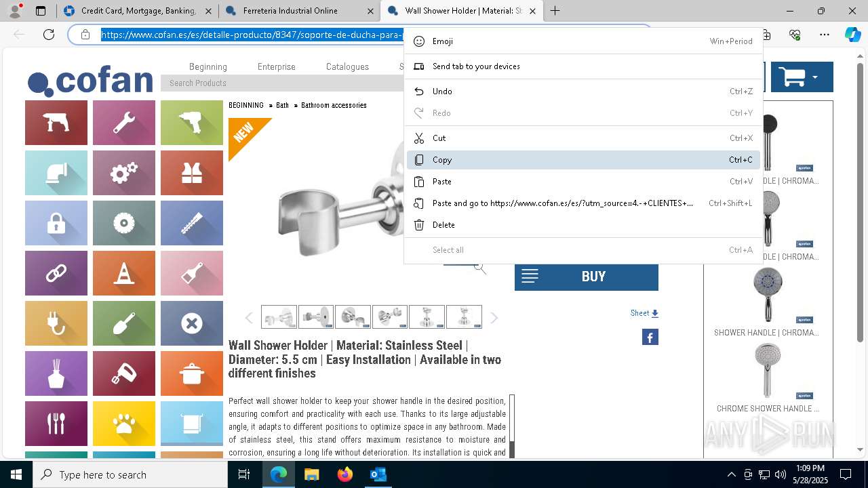Select first product thumbnail image
Screen dimensions: 868x488
[x=279, y=317]
